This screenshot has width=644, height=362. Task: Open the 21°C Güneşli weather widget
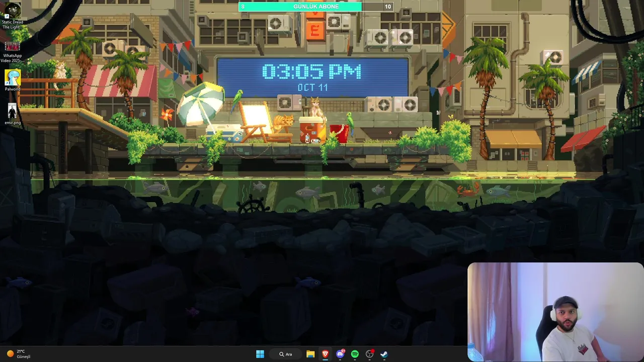(19, 354)
